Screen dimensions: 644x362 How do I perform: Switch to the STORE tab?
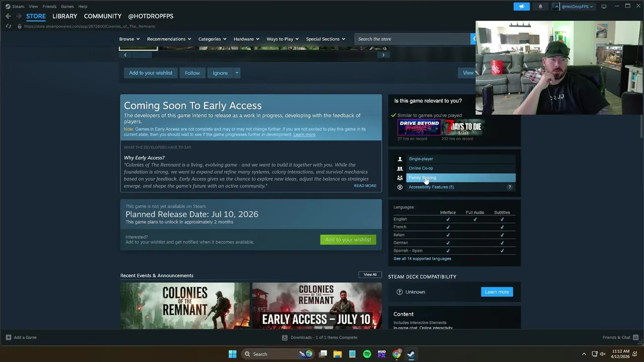(x=36, y=16)
